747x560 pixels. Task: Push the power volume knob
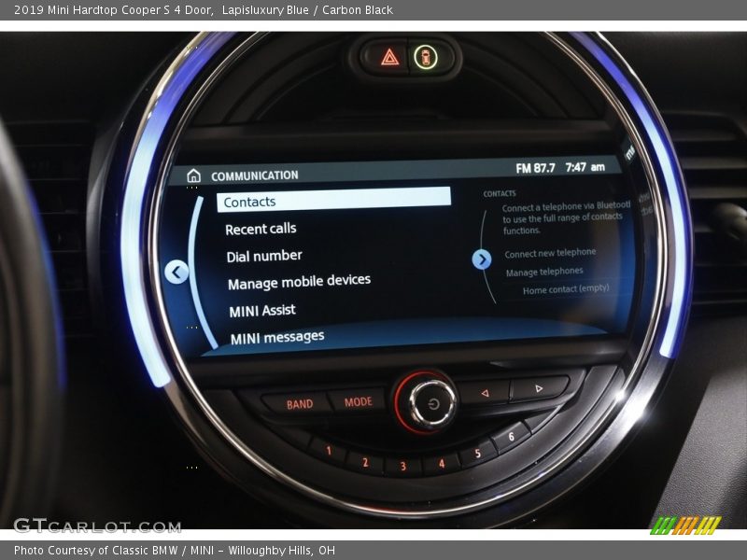(x=432, y=403)
